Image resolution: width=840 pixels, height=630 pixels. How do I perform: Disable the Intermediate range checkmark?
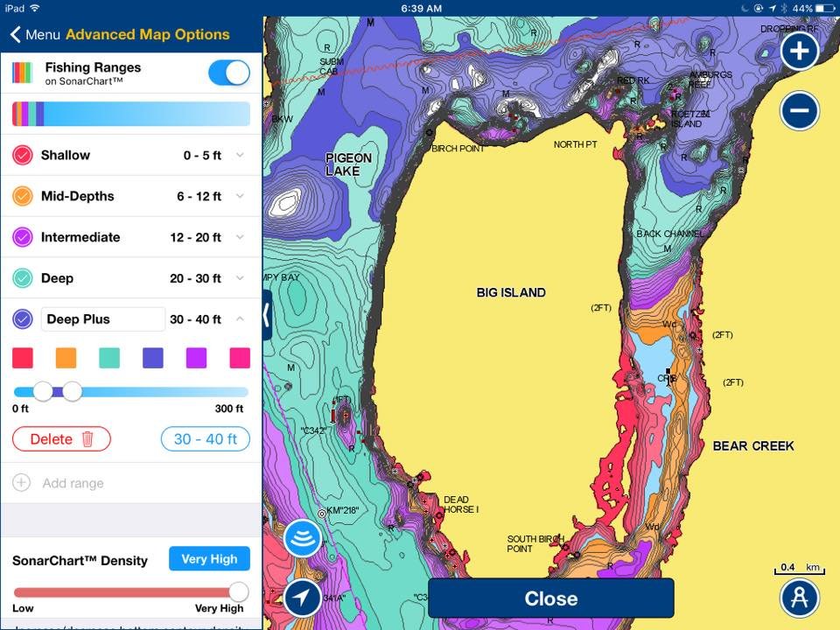(x=23, y=237)
